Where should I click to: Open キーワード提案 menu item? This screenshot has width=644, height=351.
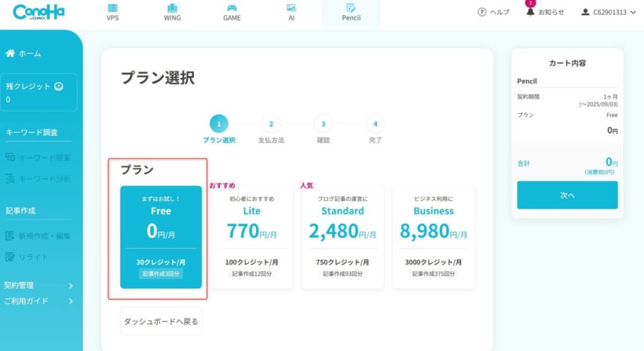point(45,158)
